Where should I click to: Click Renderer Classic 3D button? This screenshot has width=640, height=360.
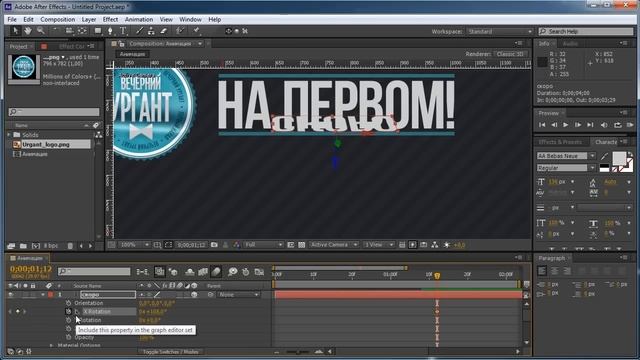(x=510, y=54)
